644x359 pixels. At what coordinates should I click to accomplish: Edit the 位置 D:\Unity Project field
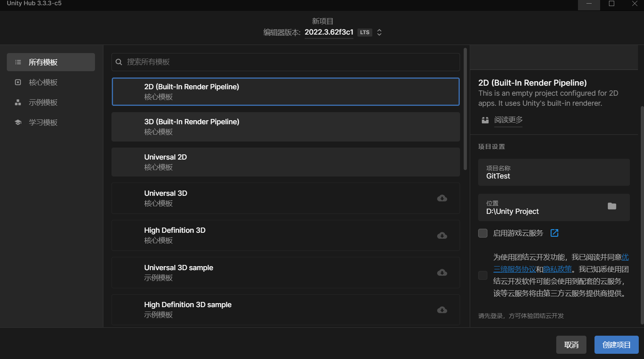[x=554, y=207]
